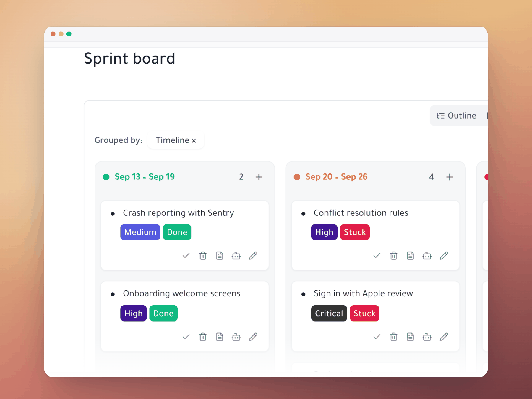Mark Onboarding welcome screens as complete

186,337
